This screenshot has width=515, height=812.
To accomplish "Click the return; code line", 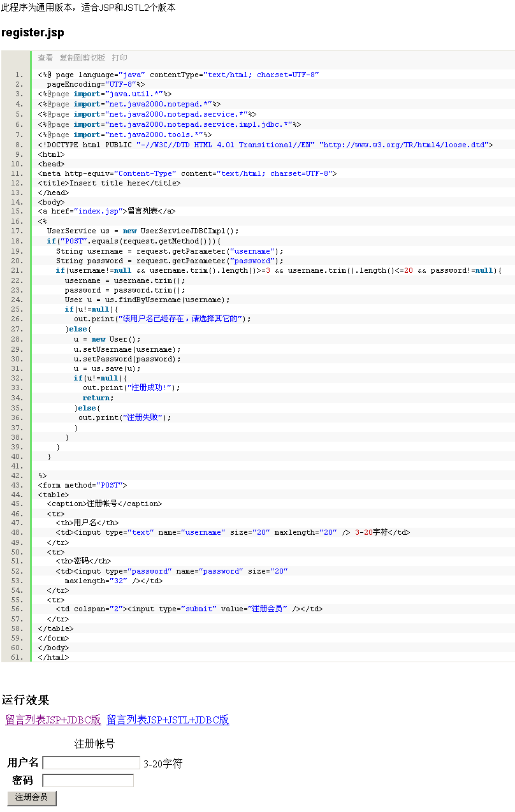I will (98, 398).
